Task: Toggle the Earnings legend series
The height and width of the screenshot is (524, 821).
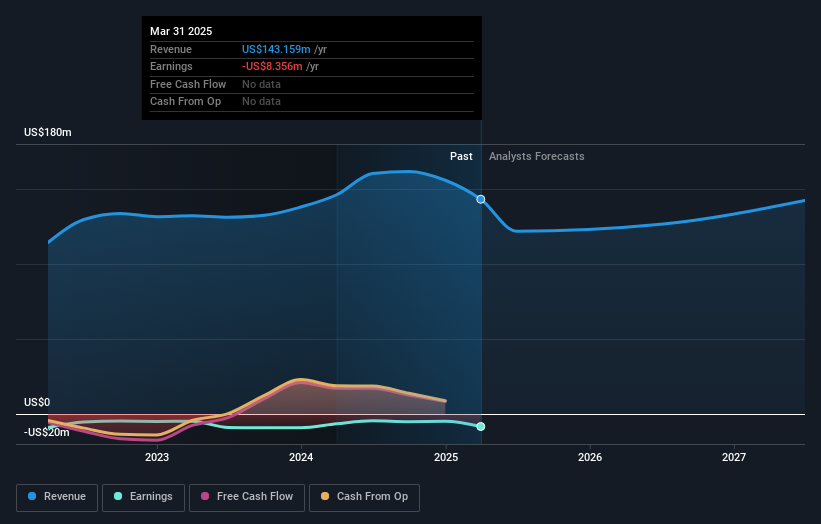Action: (x=143, y=497)
